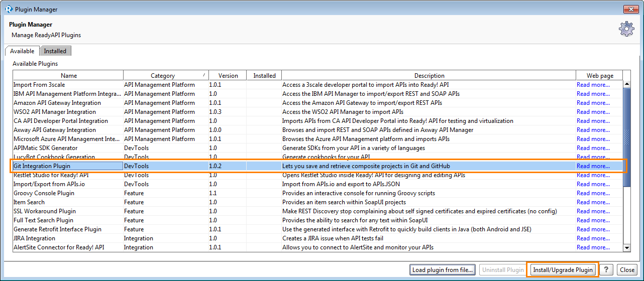Screen dimensions: 644x281
Task: Select APIMatic SDK Generator plugin
Action: 318,148
